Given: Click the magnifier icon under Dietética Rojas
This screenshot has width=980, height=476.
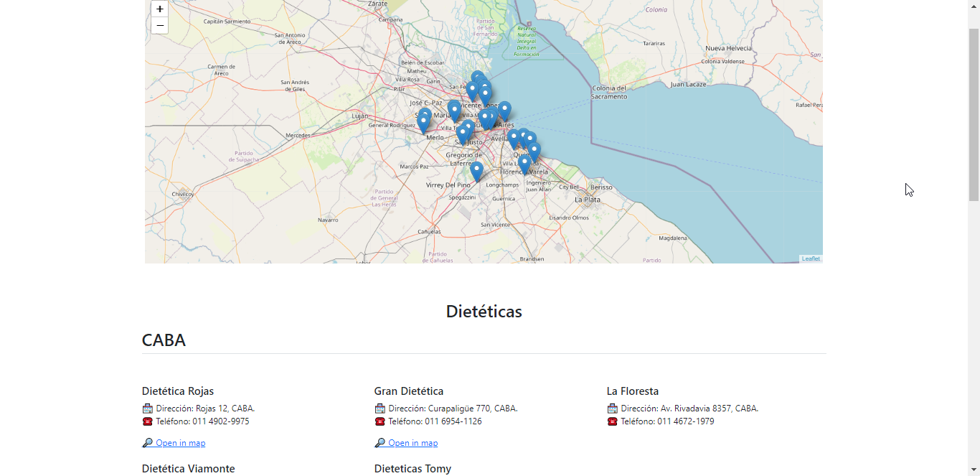Looking at the screenshot, I should click(x=148, y=443).
